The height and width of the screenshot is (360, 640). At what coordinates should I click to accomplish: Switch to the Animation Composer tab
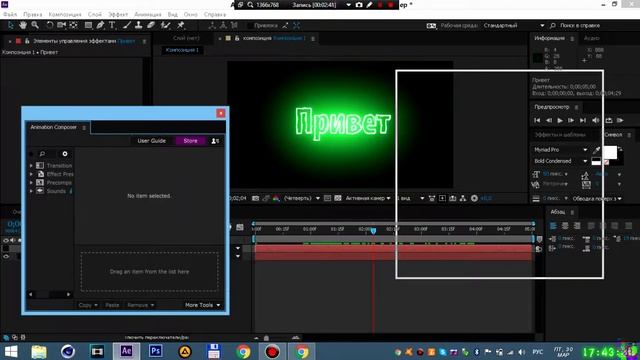coord(53,127)
